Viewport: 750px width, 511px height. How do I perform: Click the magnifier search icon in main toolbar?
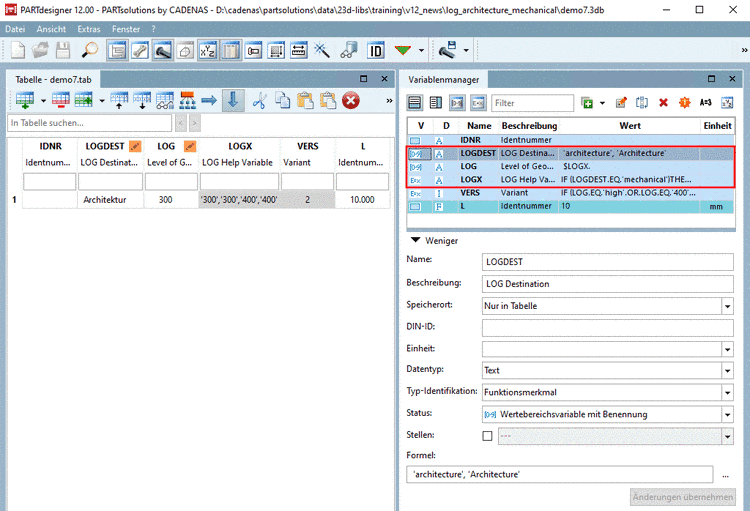89,50
